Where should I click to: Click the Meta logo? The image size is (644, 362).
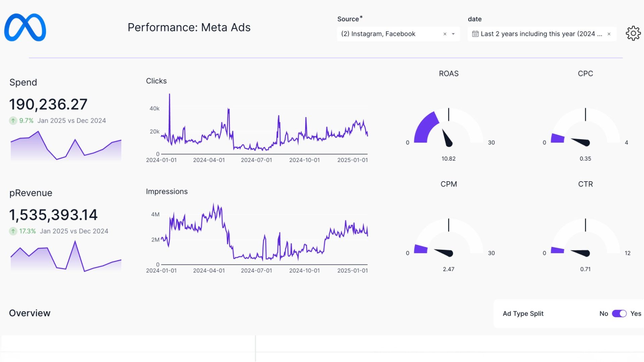[24, 28]
